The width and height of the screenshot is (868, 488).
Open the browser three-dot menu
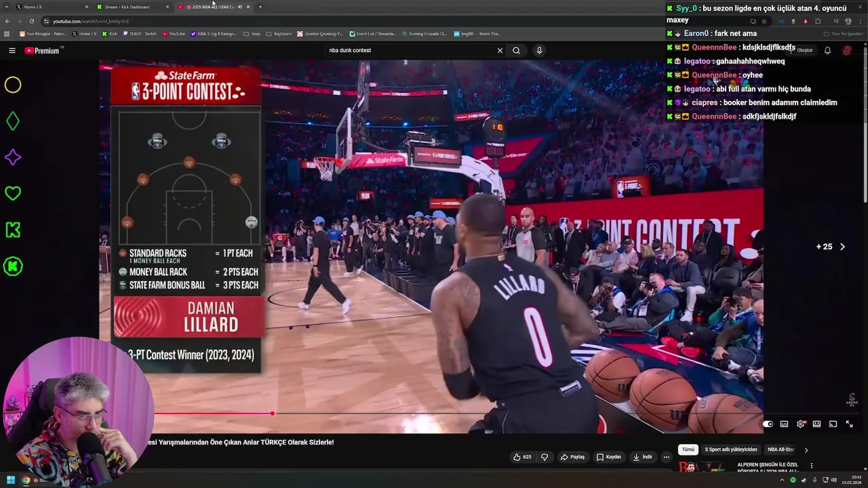point(861,21)
